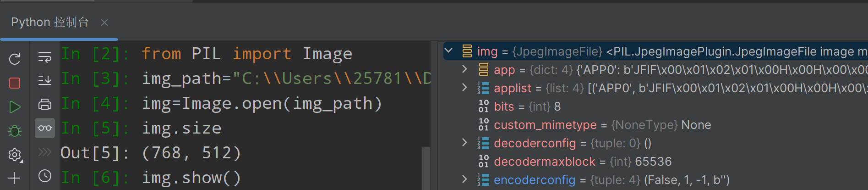Screen dimensions: 868x190
Task: Stop the console with the red square
Action: click(x=15, y=83)
